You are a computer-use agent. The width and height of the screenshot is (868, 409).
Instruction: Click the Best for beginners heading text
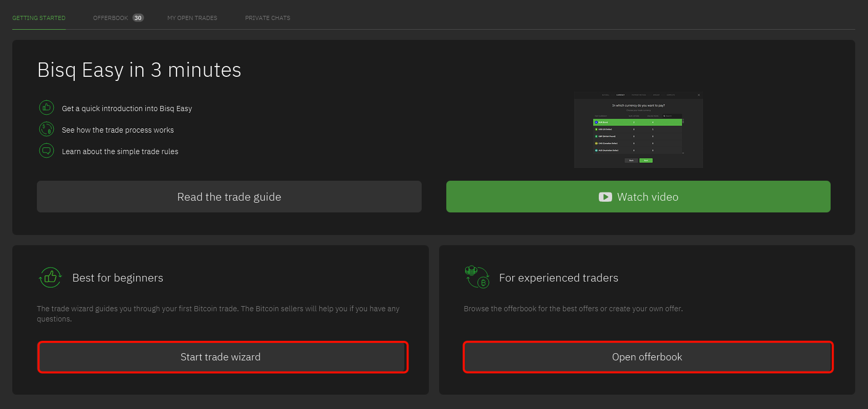pyautogui.click(x=118, y=278)
